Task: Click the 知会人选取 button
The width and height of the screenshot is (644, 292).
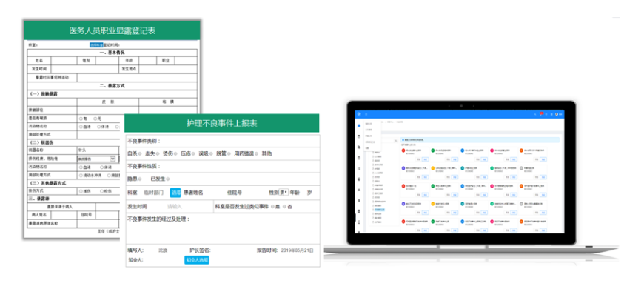Action: (x=197, y=260)
